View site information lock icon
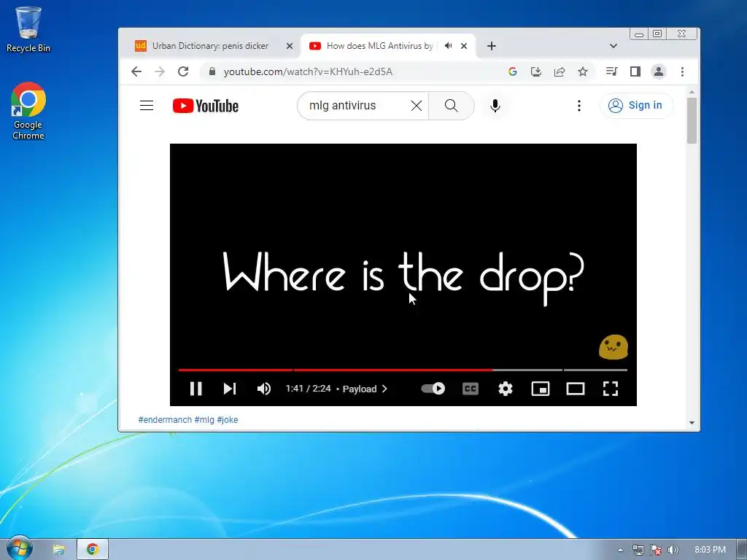This screenshot has height=560, width=747. pyautogui.click(x=212, y=71)
